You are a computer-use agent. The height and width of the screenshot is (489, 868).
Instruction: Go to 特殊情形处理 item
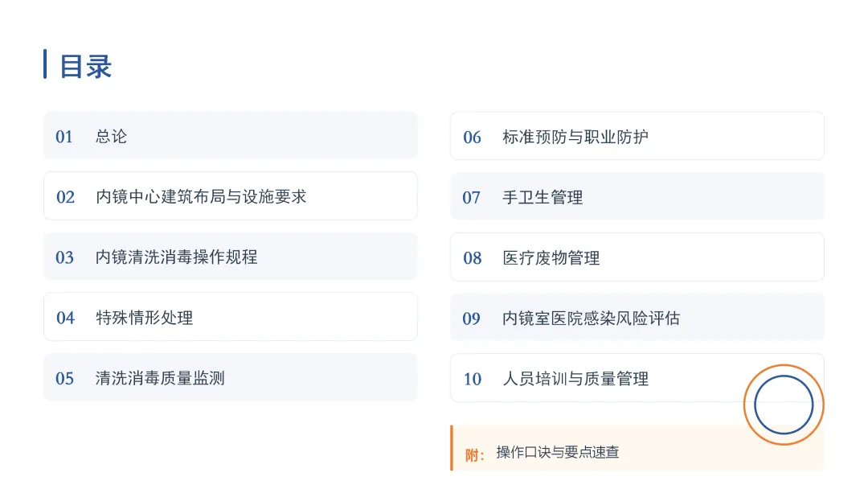coord(231,317)
